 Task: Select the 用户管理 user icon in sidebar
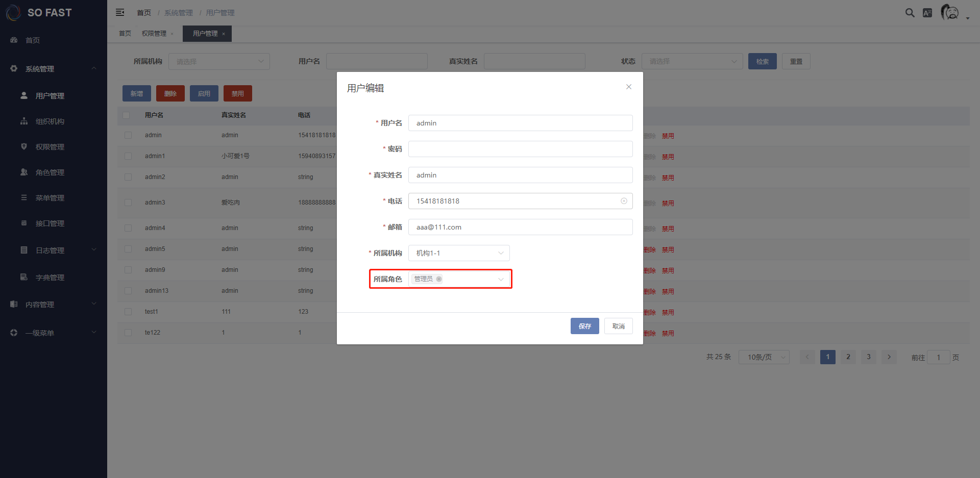23,95
